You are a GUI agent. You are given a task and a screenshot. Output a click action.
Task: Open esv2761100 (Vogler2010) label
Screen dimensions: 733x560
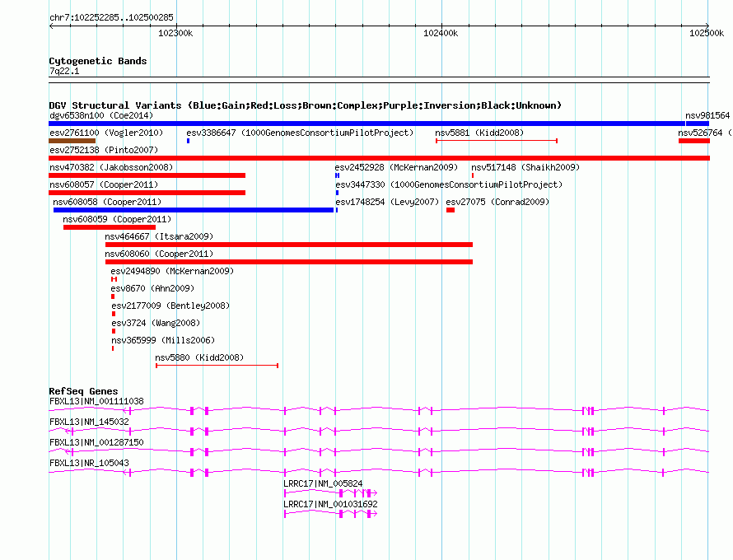click(x=106, y=133)
